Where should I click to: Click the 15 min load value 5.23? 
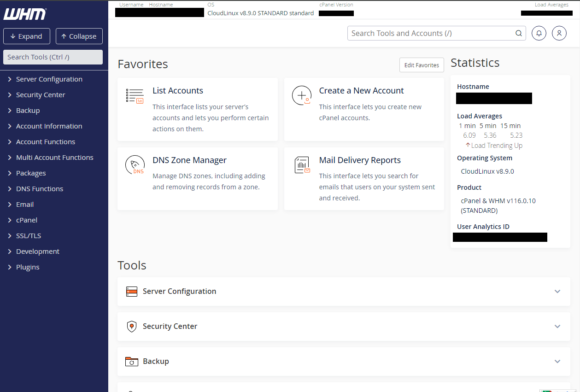click(516, 135)
